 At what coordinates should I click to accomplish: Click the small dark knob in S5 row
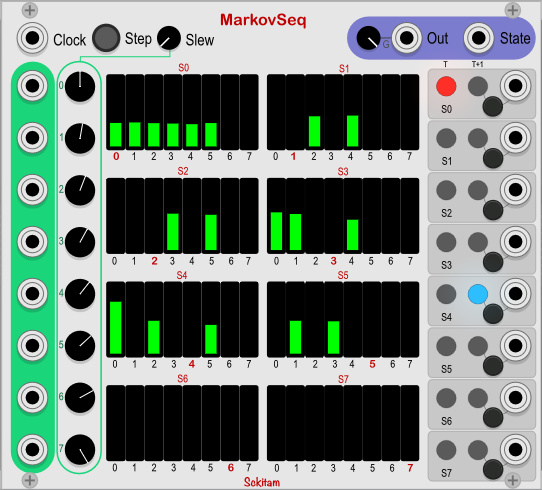[x=493, y=366]
